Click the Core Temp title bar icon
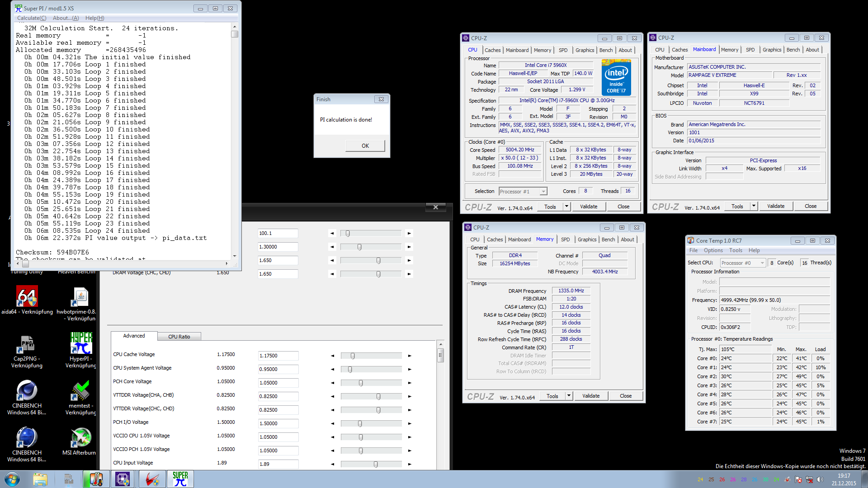868x488 pixels. click(691, 240)
